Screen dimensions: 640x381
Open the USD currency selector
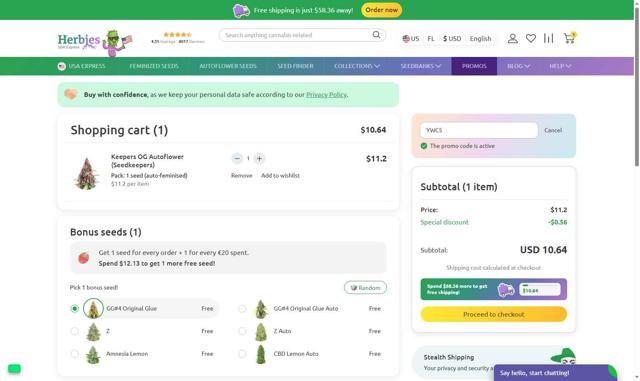pyautogui.click(x=452, y=38)
